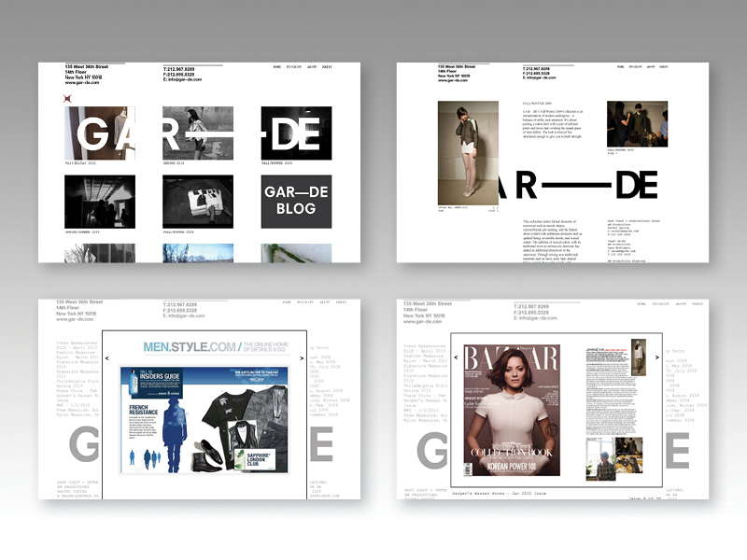This screenshot has width=747, height=560.
Task: Open the second-row middle thumbnail in the grid
Action: tap(197, 202)
